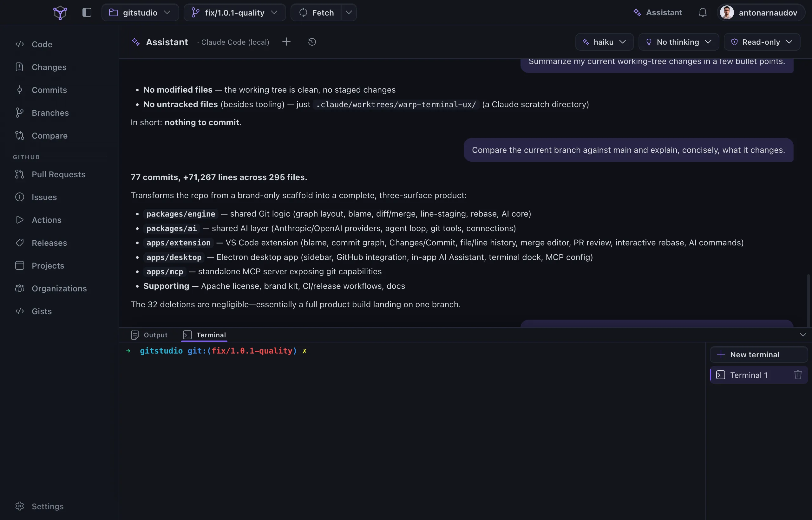Click the apps/desktop code label
Screen dimensions: 812x520
tap(174, 257)
